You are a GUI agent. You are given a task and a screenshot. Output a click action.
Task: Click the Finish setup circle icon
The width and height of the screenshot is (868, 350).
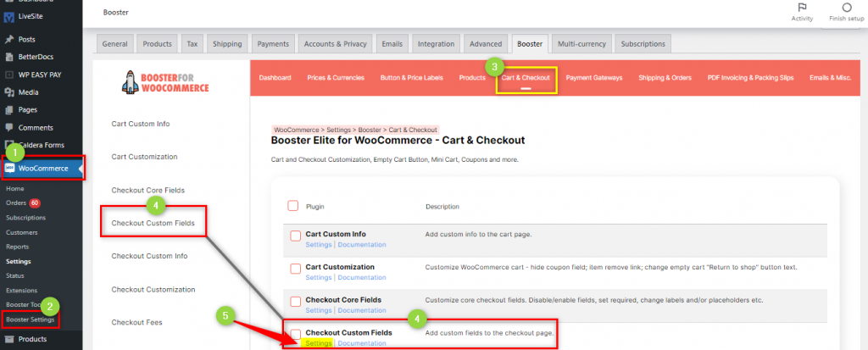tap(847, 7)
